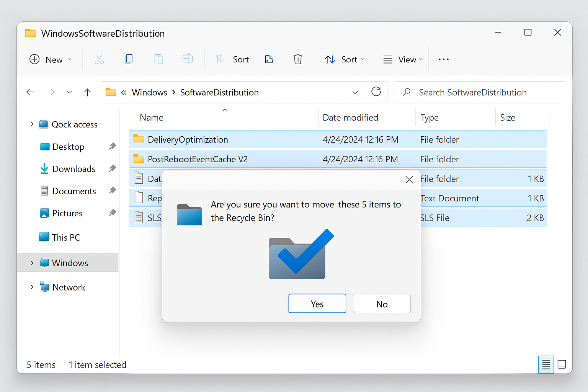Share the selected file via Share icon
This screenshot has width=588, height=392.
pyautogui.click(x=269, y=59)
